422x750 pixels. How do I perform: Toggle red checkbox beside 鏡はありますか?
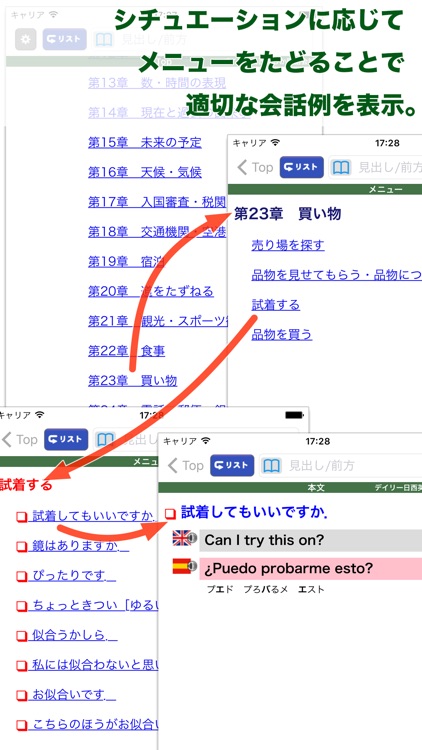tap(22, 547)
